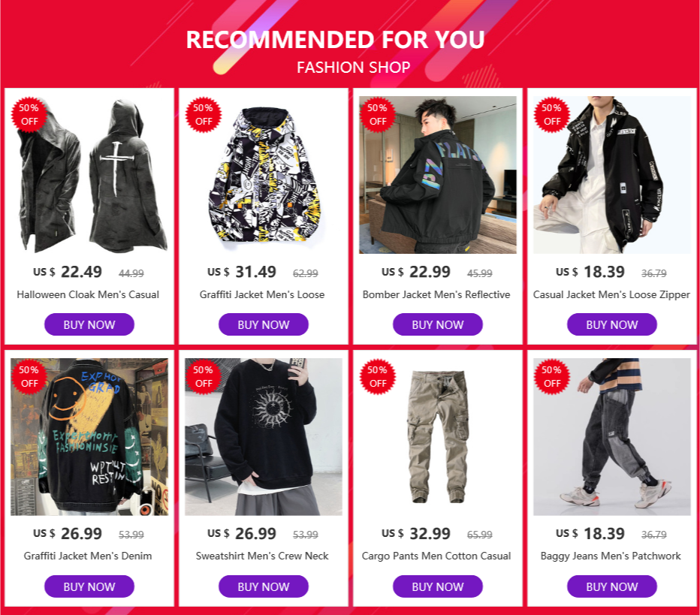
Task: Open the Sweatshirt Crew Neck product image
Action: pos(264,437)
